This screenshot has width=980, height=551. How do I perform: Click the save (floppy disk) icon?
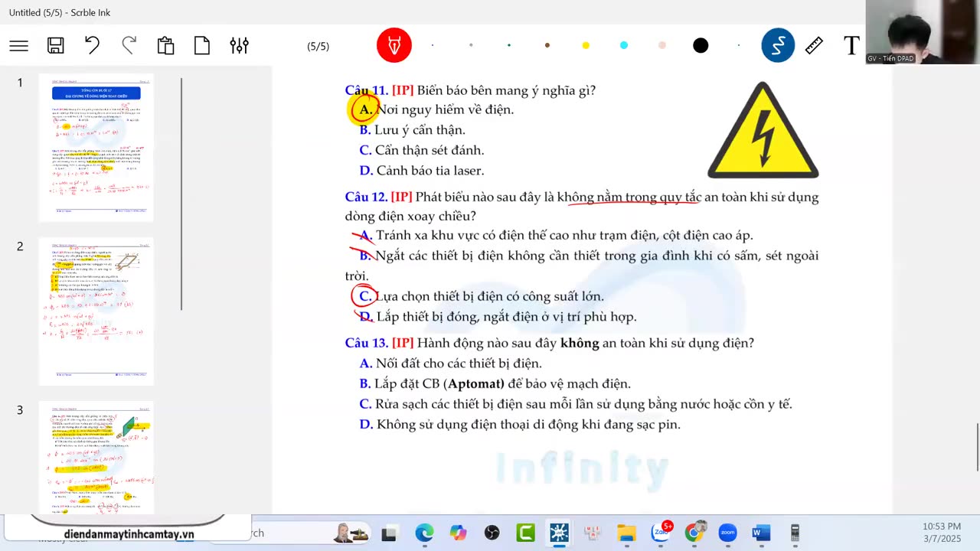click(56, 46)
